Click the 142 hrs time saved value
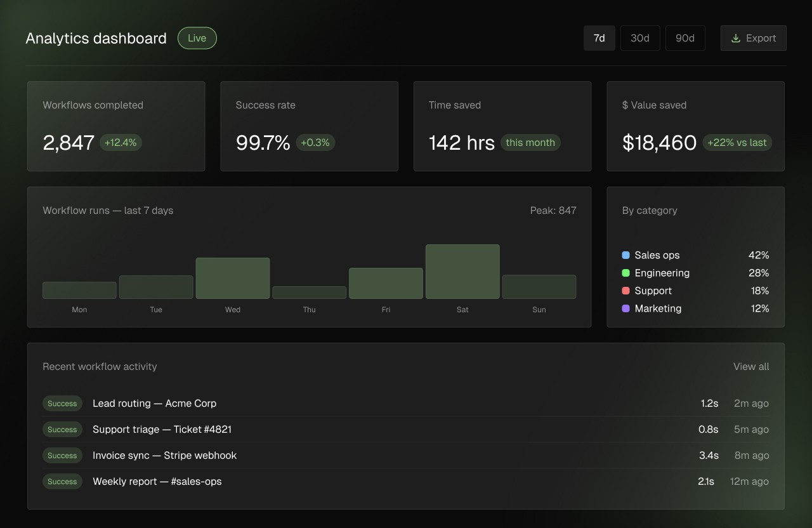This screenshot has width=812, height=528. (x=462, y=143)
